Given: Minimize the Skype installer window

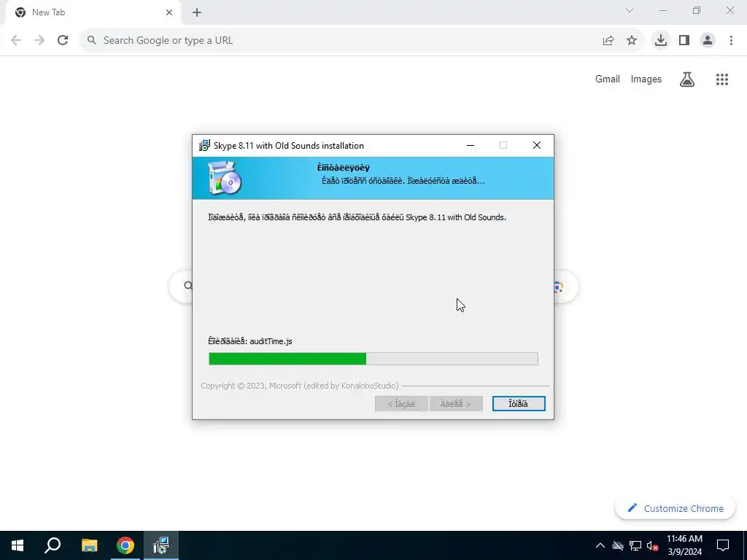Looking at the screenshot, I should 471,145.
